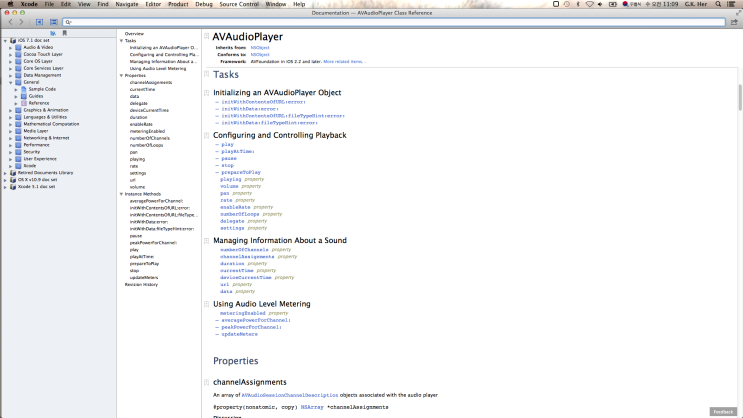Image resolution: width=743 pixels, height=418 pixels.
Task: Click bookmark marker beside Tasks heading
Action: (207, 74)
